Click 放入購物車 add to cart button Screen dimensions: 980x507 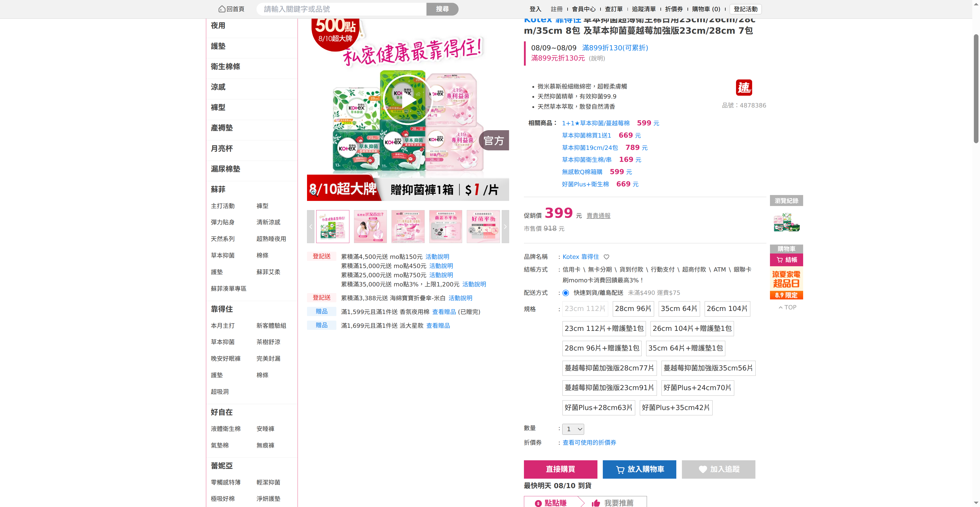[x=640, y=469]
